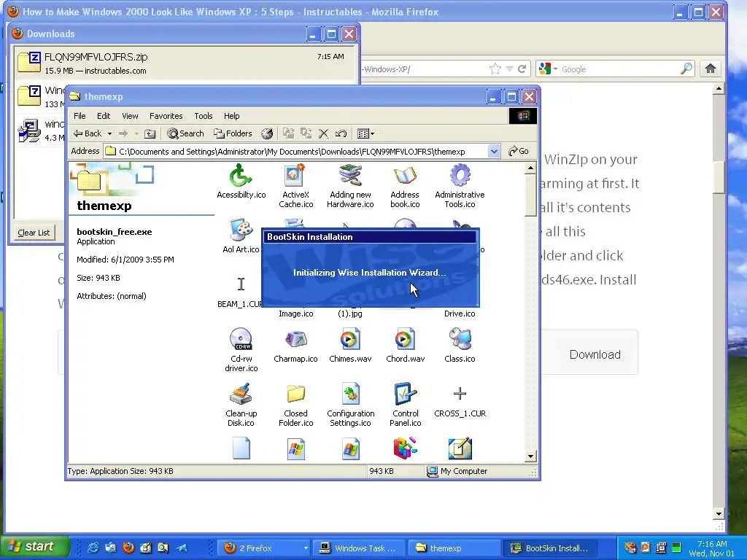Click Firefox reload icon
Screen dimensions: 747x560
tap(522, 69)
